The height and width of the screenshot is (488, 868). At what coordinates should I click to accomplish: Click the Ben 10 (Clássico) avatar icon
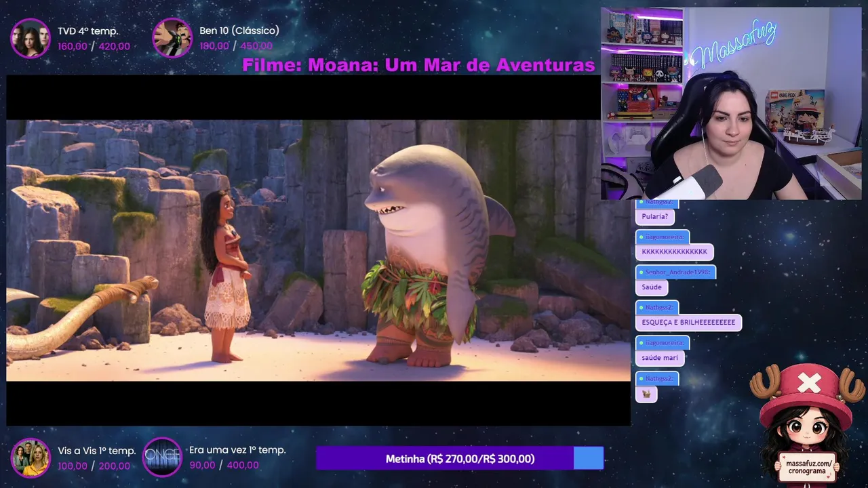(x=172, y=38)
